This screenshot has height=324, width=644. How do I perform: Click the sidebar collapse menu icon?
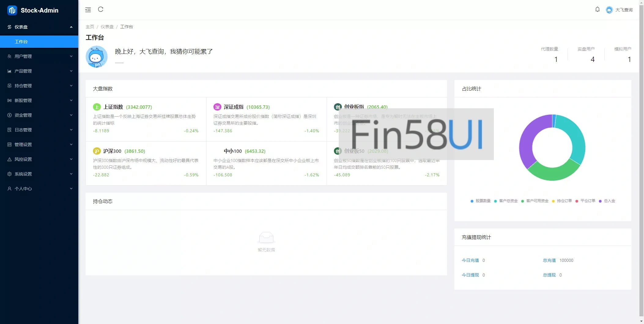pyautogui.click(x=88, y=10)
